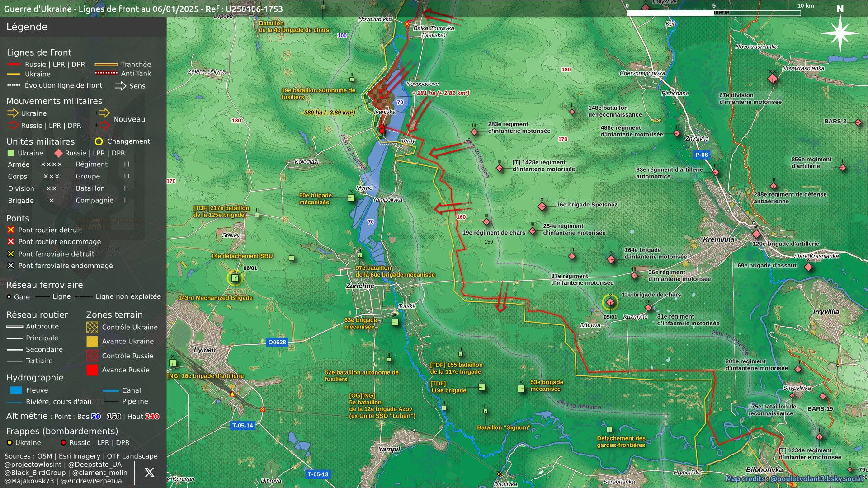Click the 1234e régiment diamond marker
Image resolution: width=868 pixels, height=488 pixels.
tap(820, 437)
